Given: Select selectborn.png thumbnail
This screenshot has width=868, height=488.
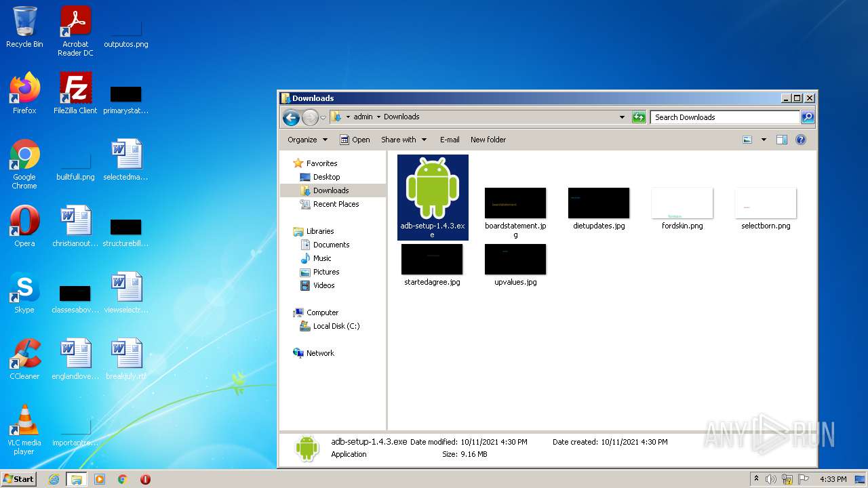Looking at the screenshot, I should click(x=766, y=209).
